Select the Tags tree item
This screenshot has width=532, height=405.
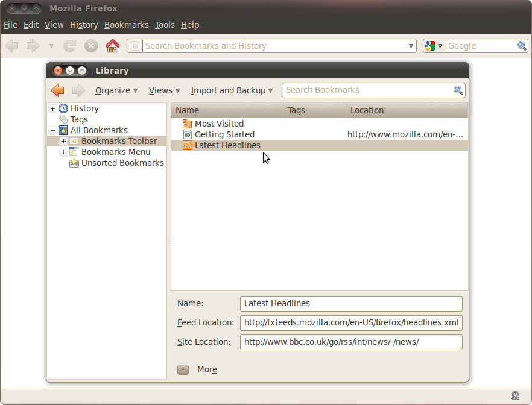pos(79,119)
